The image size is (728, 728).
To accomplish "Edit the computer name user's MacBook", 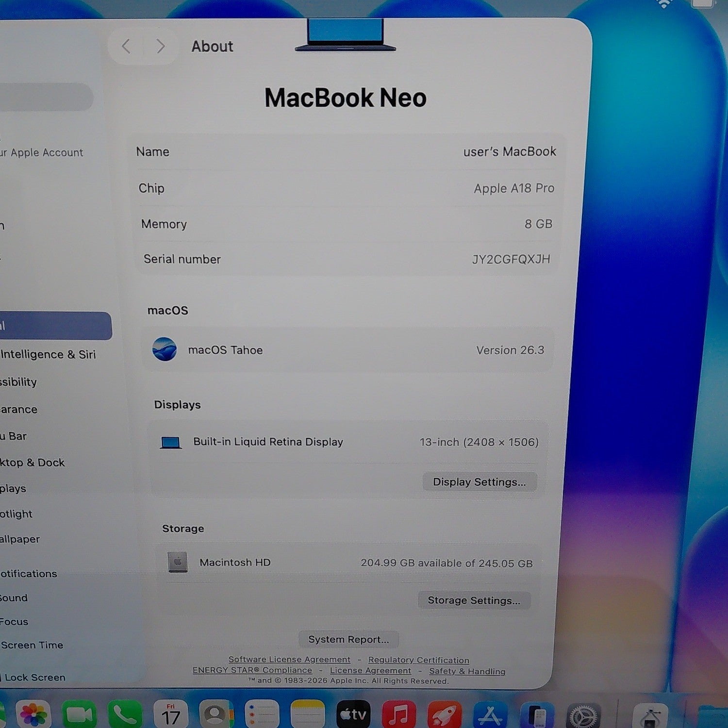I will (x=510, y=152).
